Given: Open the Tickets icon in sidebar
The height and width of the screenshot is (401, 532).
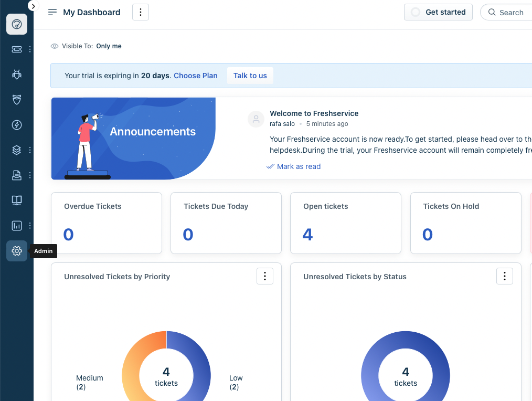Looking at the screenshot, I should tap(17, 49).
